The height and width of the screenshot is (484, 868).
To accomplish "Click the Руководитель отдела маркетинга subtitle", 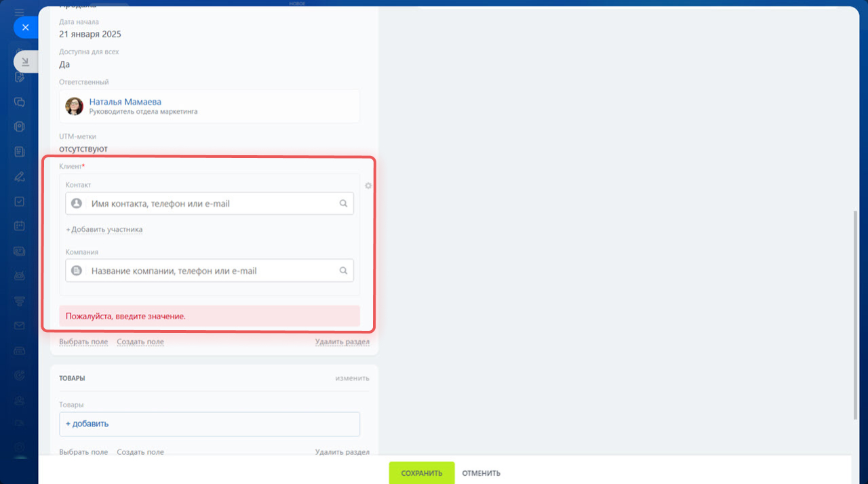I will coord(144,112).
